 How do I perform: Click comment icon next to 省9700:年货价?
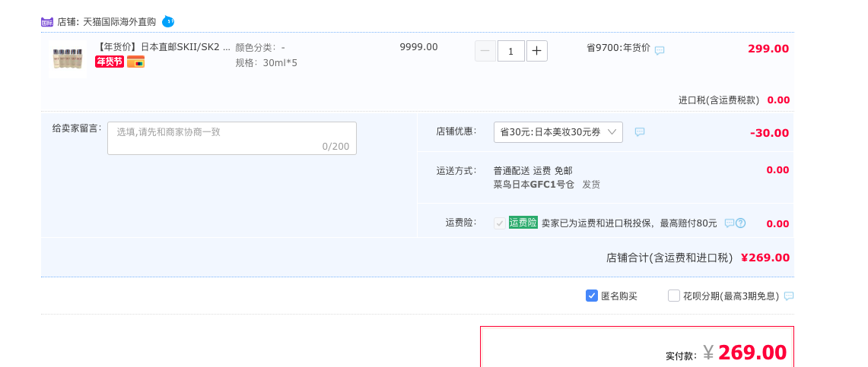click(660, 50)
